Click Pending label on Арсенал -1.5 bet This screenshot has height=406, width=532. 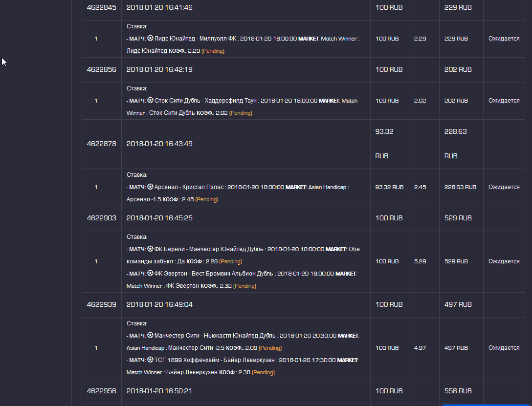point(206,199)
